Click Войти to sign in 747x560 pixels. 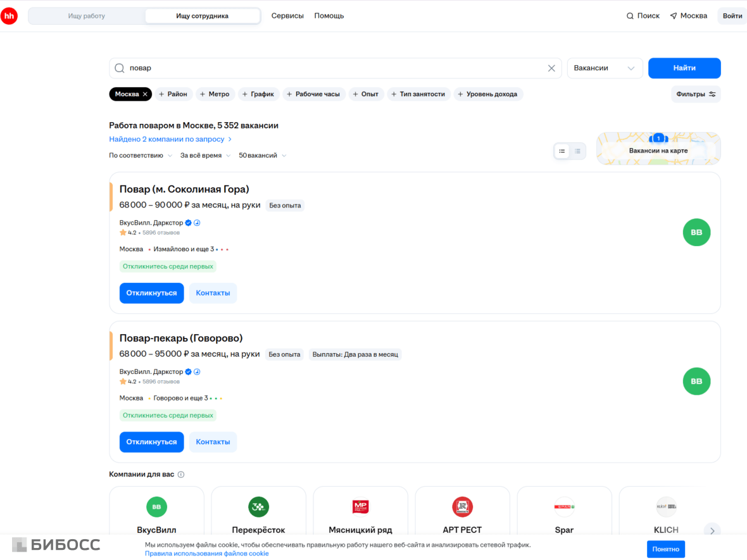(732, 16)
